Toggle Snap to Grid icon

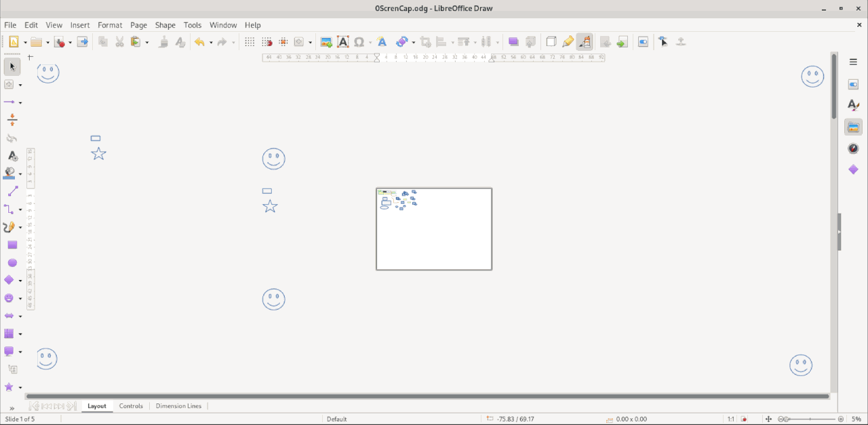click(267, 42)
